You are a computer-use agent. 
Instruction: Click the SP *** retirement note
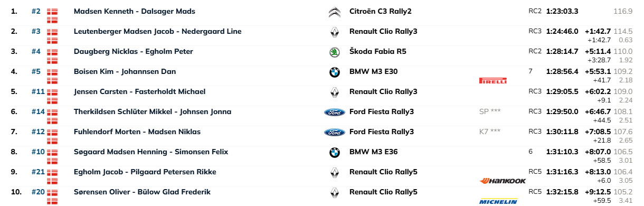(490, 112)
